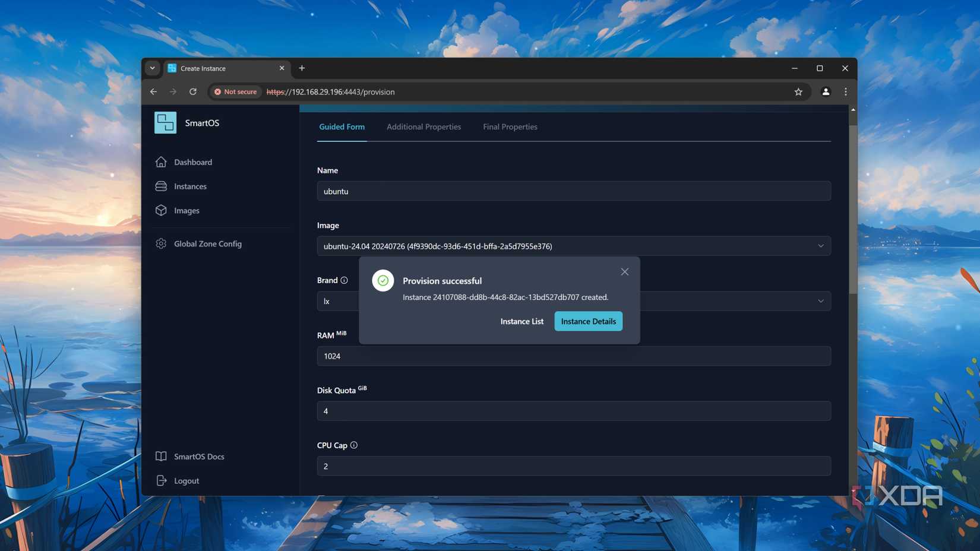Viewport: 980px width, 551px height.
Task: Open the Global Zone Config gear icon
Action: click(161, 243)
